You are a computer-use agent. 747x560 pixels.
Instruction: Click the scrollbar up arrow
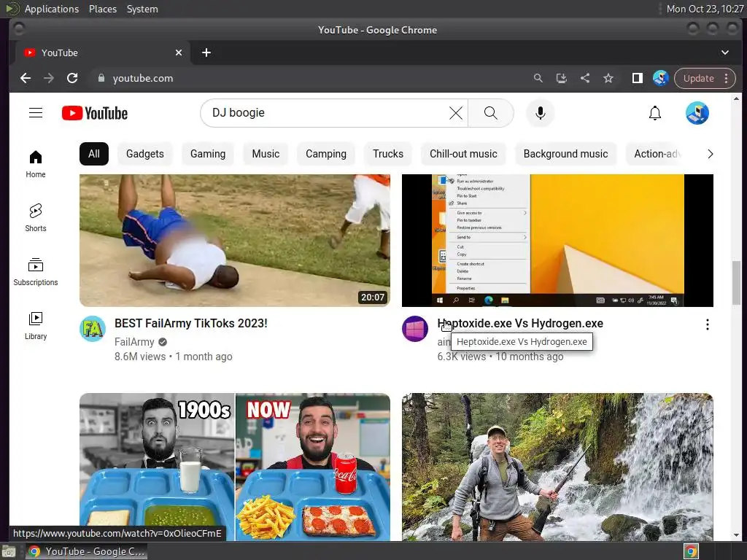click(x=737, y=98)
